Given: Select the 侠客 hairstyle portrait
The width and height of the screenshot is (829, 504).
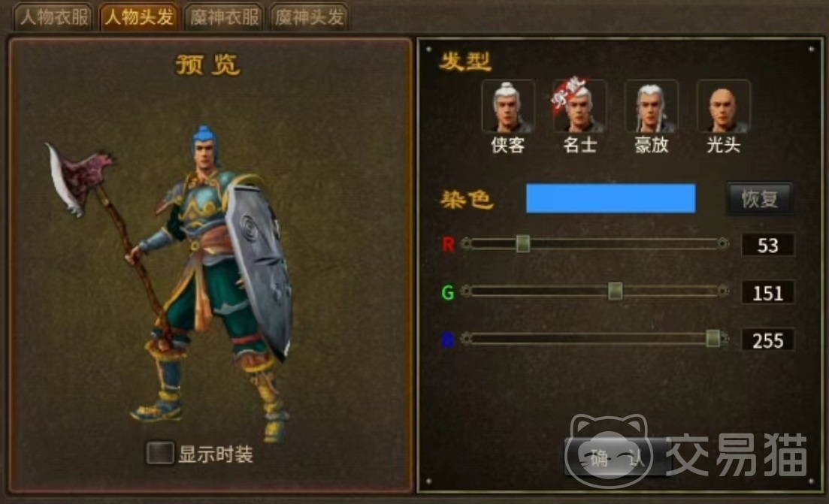Looking at the screenshot, I should coord(508,106).
